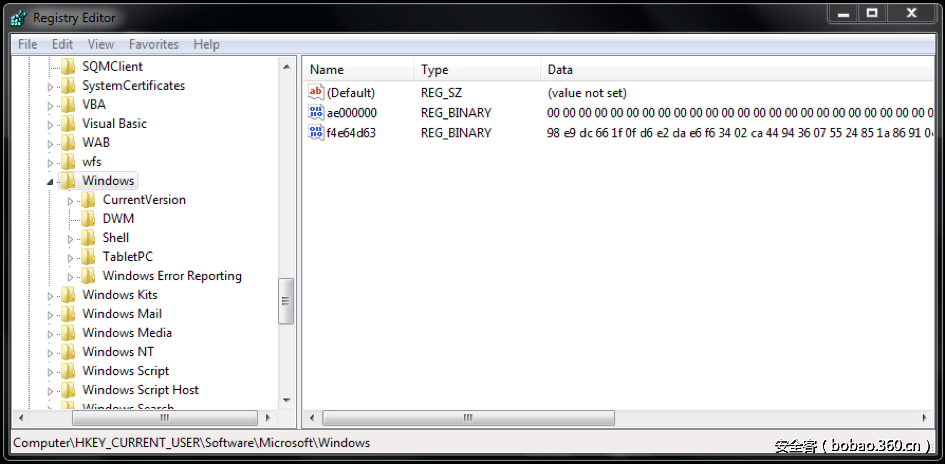Click tree pane vertical scroll down arrow
The width and height of the screenshot is (945, 464).
286,401
